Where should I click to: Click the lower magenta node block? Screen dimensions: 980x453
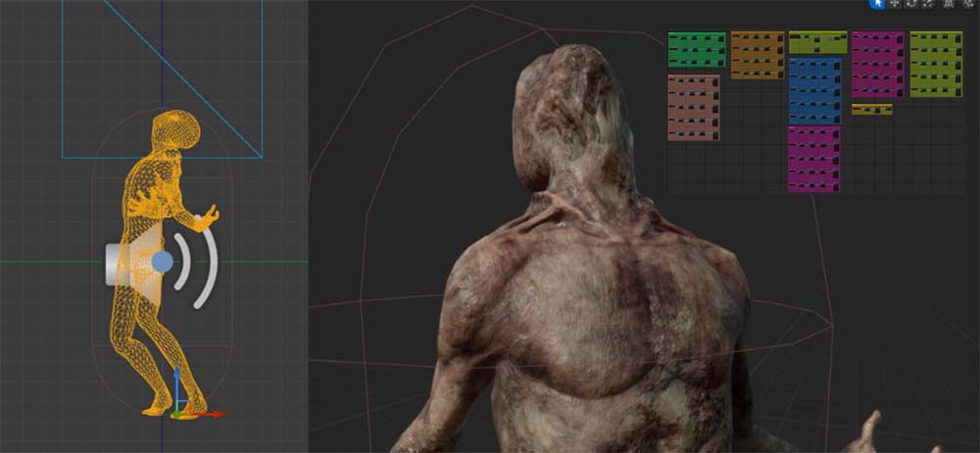coord(813,159)
